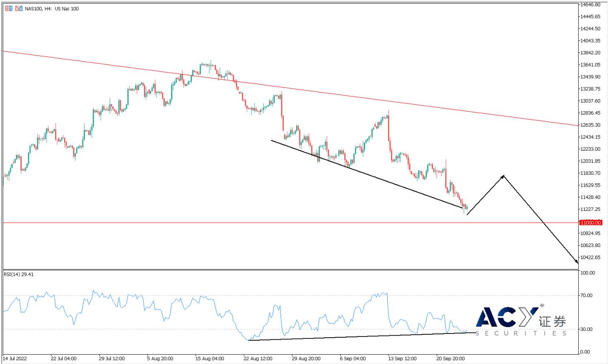Click the RSI 30.00 level label

coord(588,329)
